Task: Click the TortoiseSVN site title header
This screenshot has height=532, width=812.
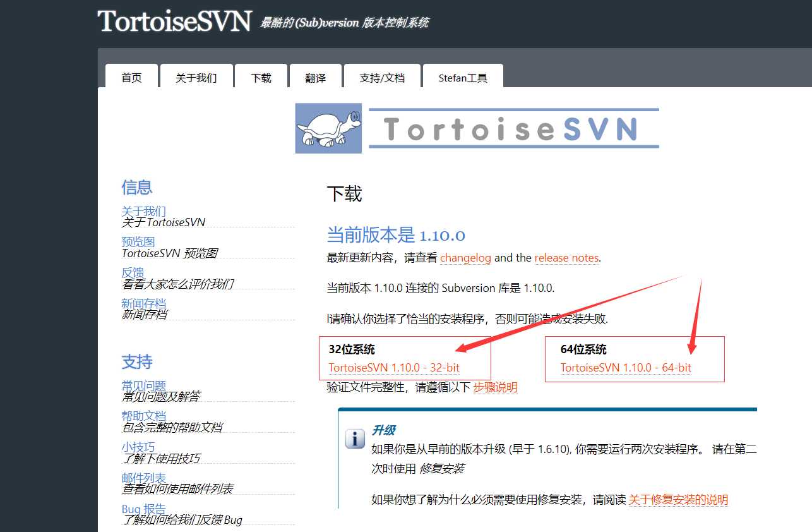Action: pyautogui.click(x=175, y=21)
